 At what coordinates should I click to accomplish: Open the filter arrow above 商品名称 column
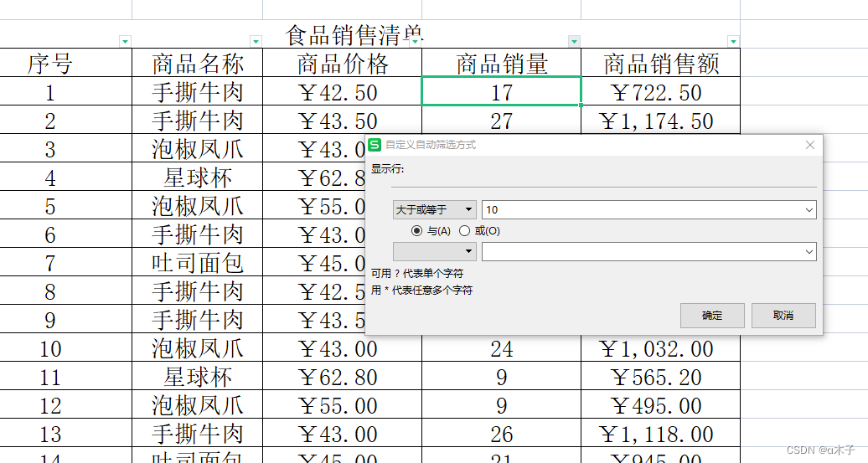(x=256, y=42)
